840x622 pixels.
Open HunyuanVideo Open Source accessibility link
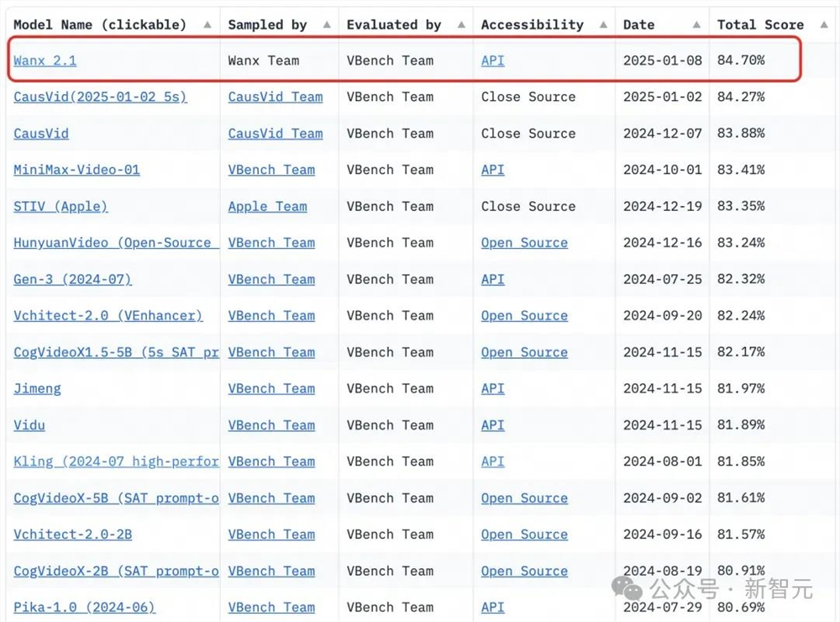[x=524, y=243]
